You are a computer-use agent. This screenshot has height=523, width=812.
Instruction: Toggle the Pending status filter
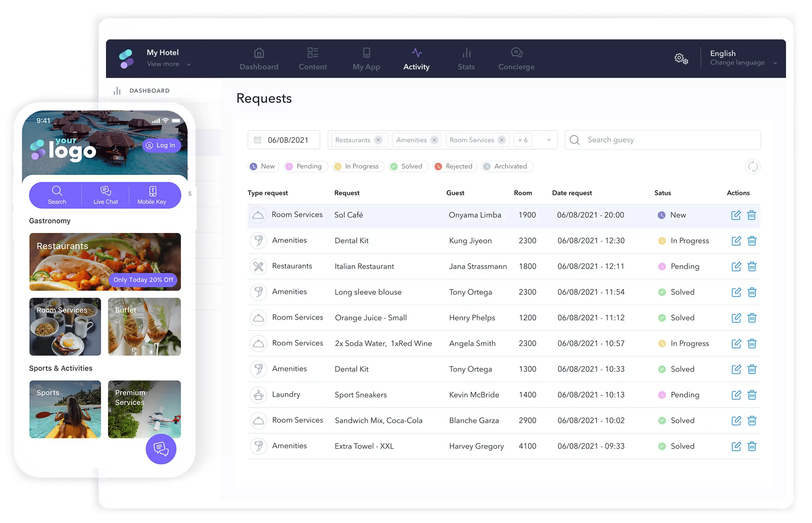pyautogui.click(x=305, y=166)
